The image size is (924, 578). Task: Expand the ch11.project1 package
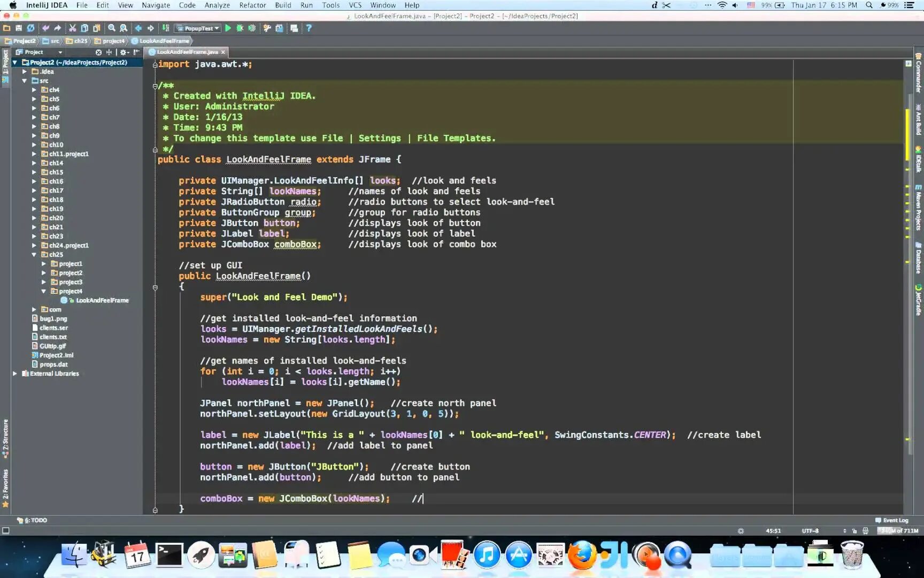(34, 154)
